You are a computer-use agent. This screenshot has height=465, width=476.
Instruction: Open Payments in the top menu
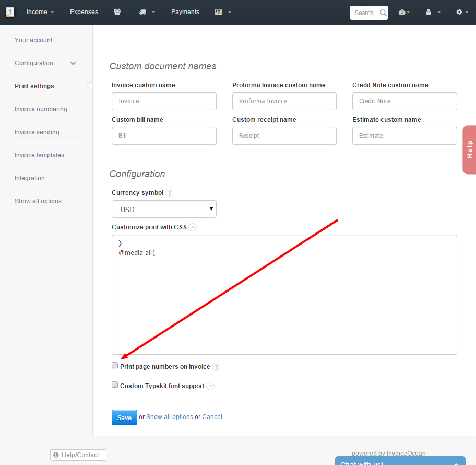pos(185,12)
